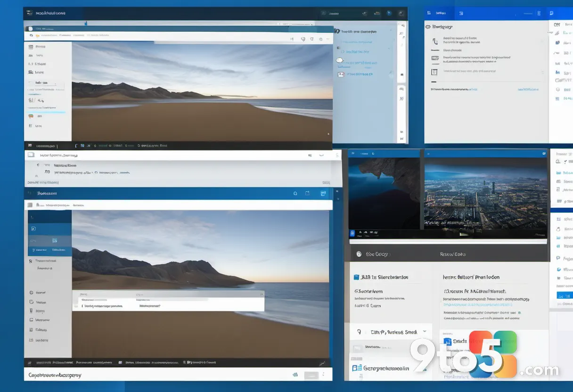573x392 pixels.
Task: Expand the chevron below the dark header in settings window
Action: tap(424, 331)
